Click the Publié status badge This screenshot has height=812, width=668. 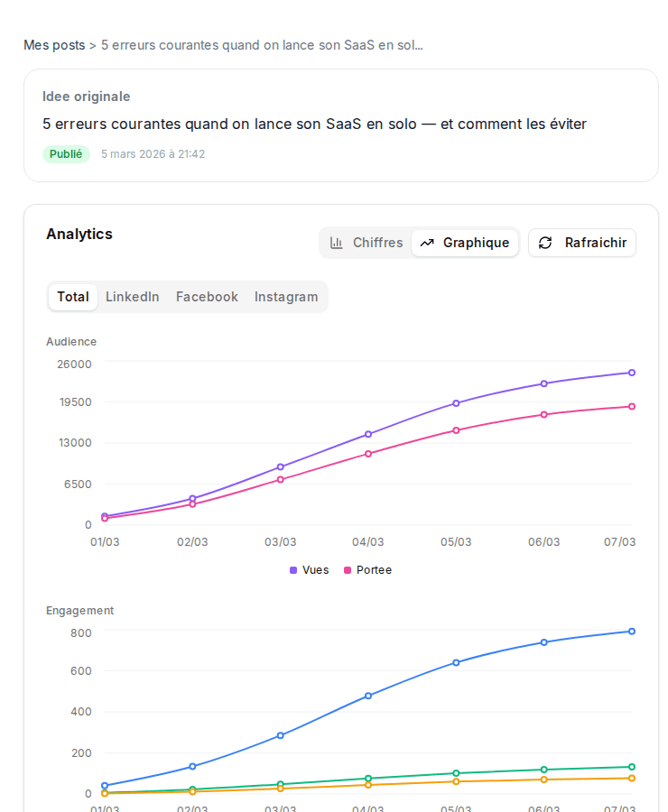66,154
